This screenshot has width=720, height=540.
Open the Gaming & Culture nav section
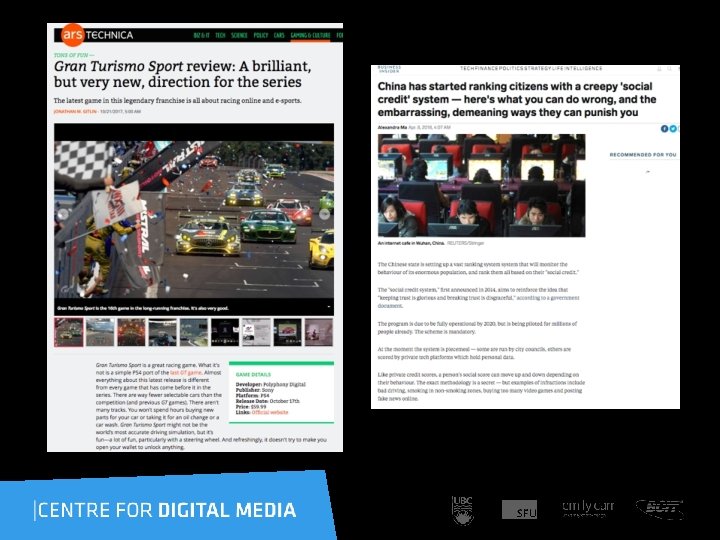point(310,35)
